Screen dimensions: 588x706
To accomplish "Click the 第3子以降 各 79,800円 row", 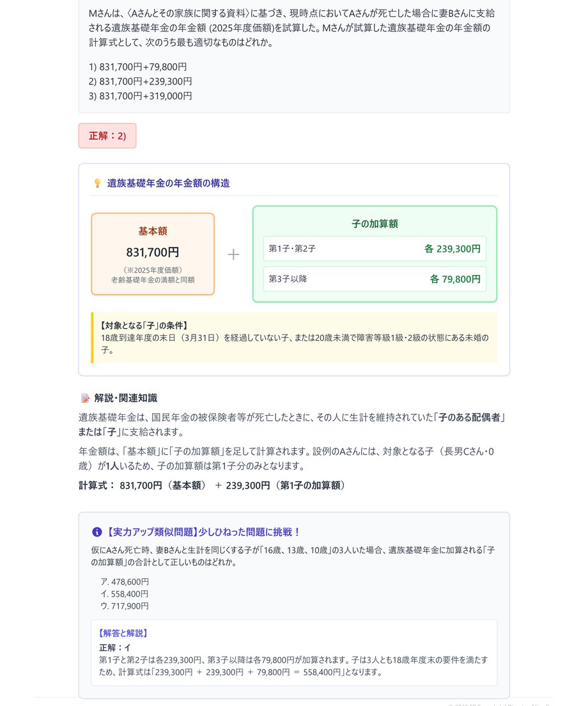I will click(375, 279).
